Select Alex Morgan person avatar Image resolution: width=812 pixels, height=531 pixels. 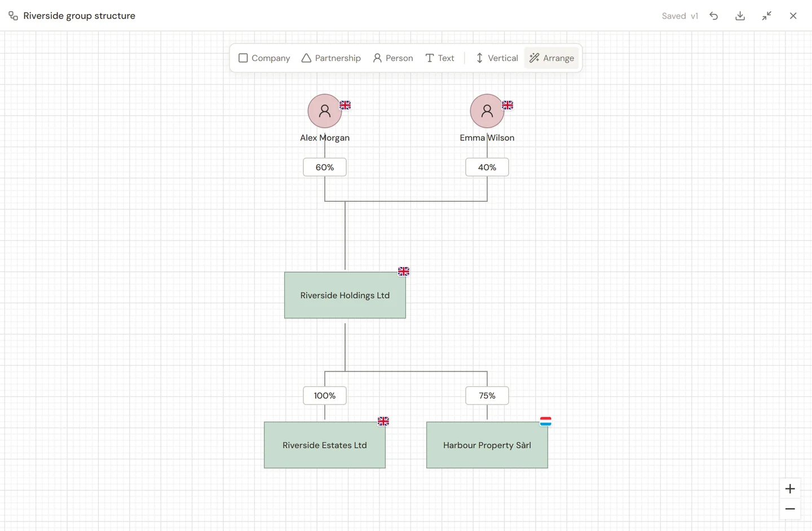click(x=325, y=111)
